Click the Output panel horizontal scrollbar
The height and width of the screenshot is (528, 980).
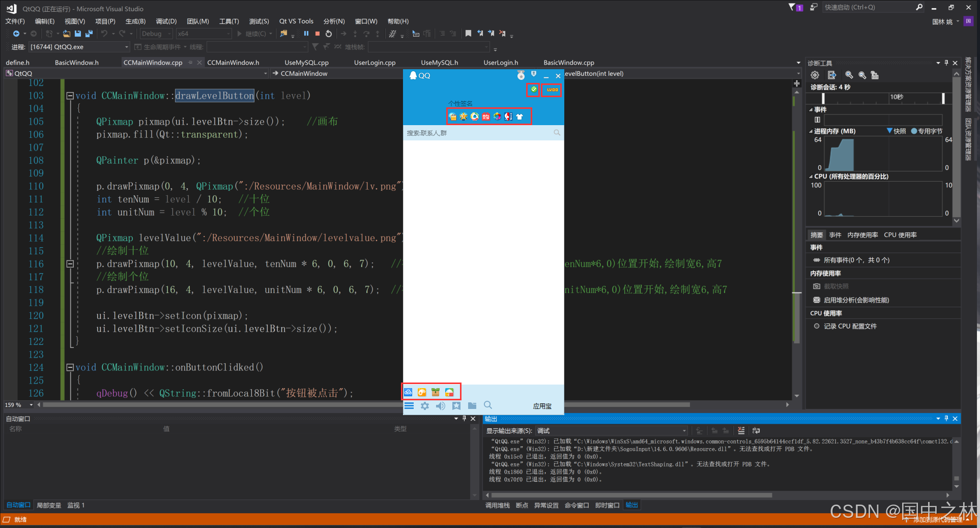(x=631, y=495)
